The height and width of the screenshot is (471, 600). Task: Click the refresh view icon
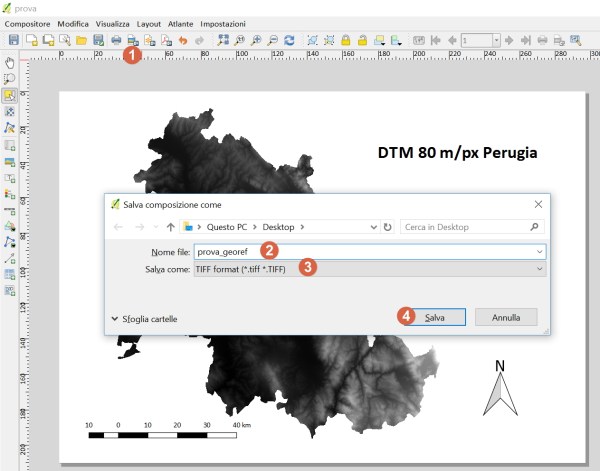[290, 40]
